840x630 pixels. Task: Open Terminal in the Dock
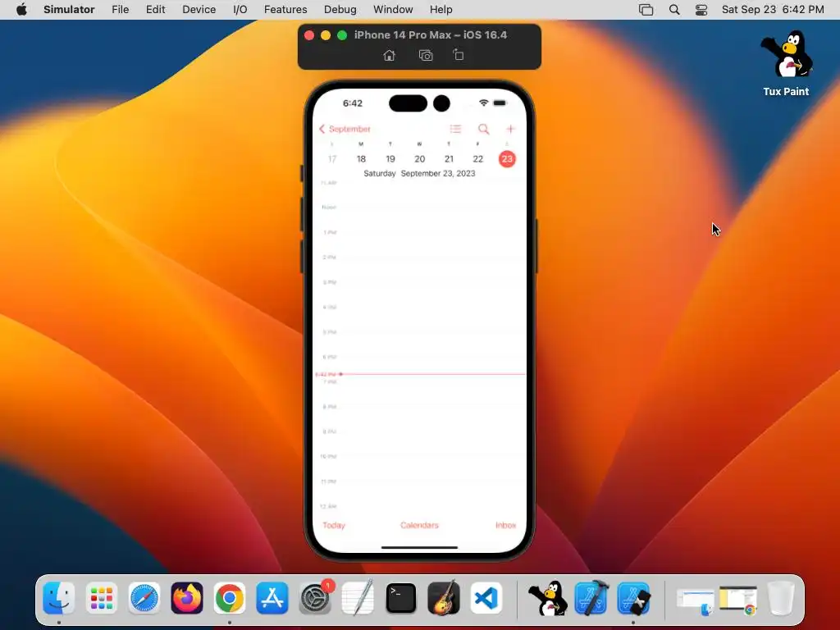click(400, 598)
